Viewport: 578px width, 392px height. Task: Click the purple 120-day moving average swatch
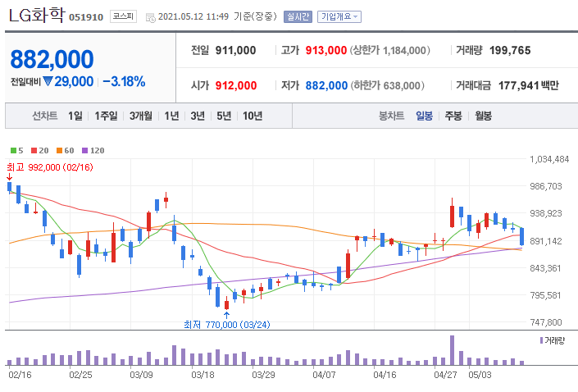pyautogui.click(x=84, y=150)
